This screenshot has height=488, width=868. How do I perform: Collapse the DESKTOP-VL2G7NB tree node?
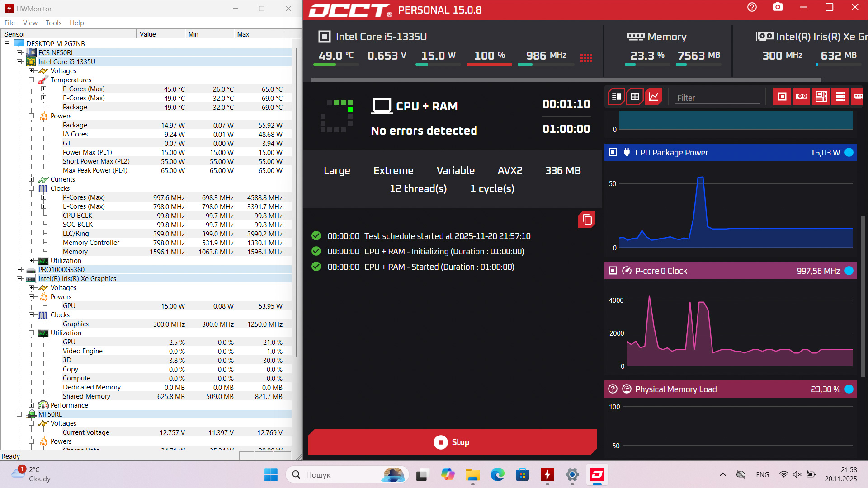pos(7,44)
